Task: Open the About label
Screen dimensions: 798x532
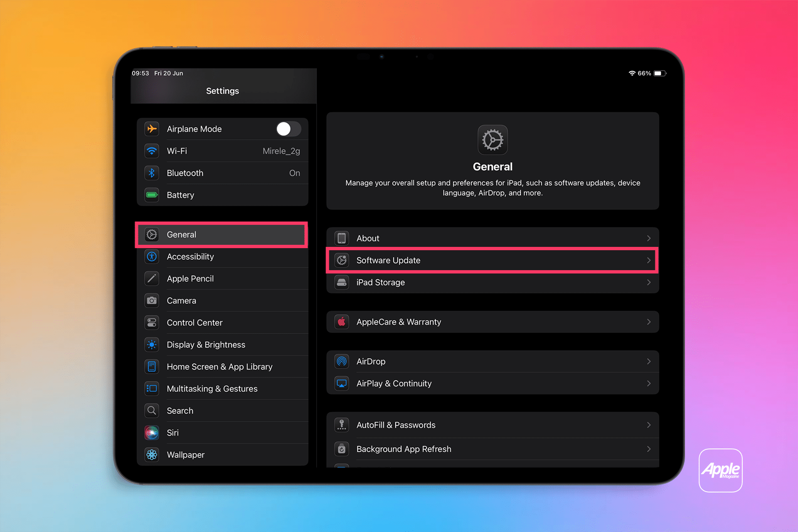Action: pyautogui.click(x=368, y=238)
